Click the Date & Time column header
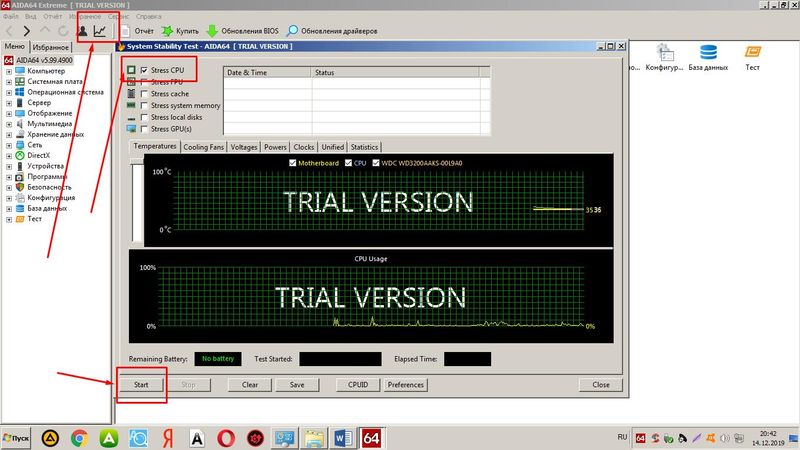 pos(267,72)
